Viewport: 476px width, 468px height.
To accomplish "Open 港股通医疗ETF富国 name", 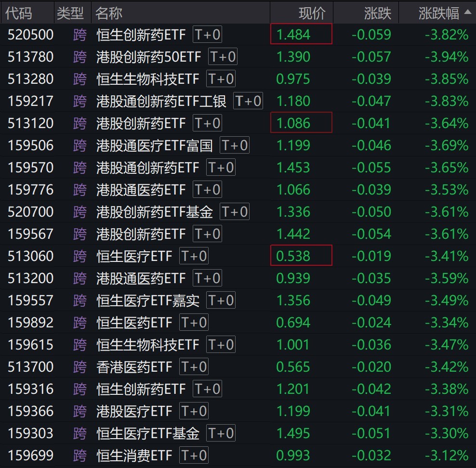I will click(155, 145).
